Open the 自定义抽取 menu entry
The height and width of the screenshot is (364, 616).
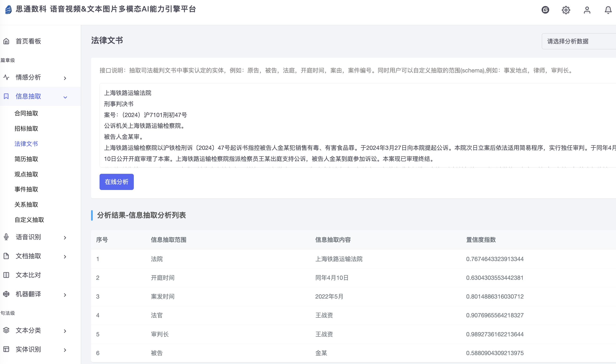click(x=29, y=220)
